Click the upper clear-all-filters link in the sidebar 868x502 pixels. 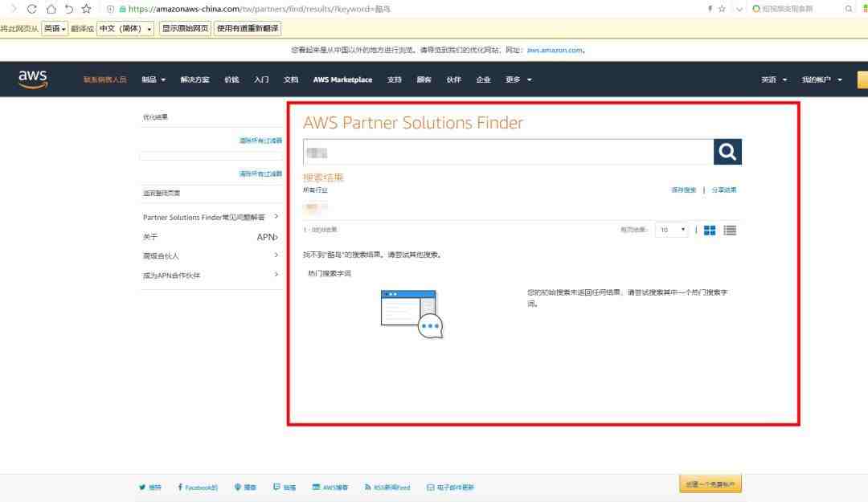pyautogui.click(x=260, y=141)
